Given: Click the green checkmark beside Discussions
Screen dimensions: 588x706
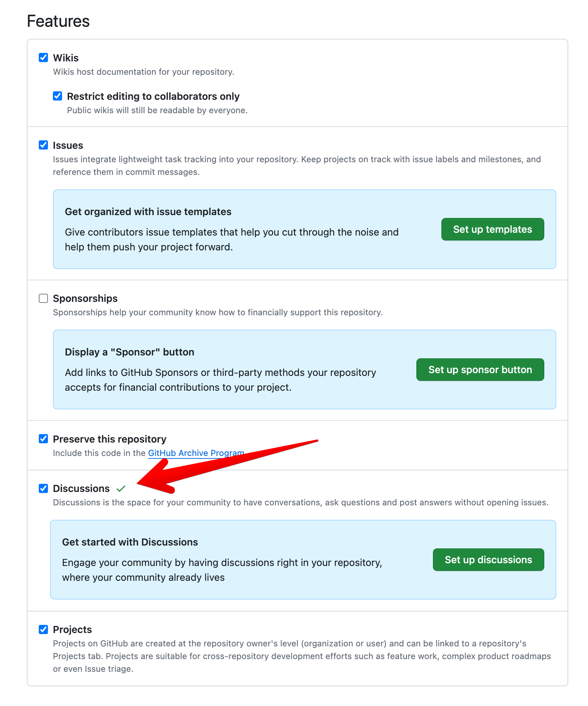Looking at the screenshot, I should pyautogui.click(x=121, y=488).
